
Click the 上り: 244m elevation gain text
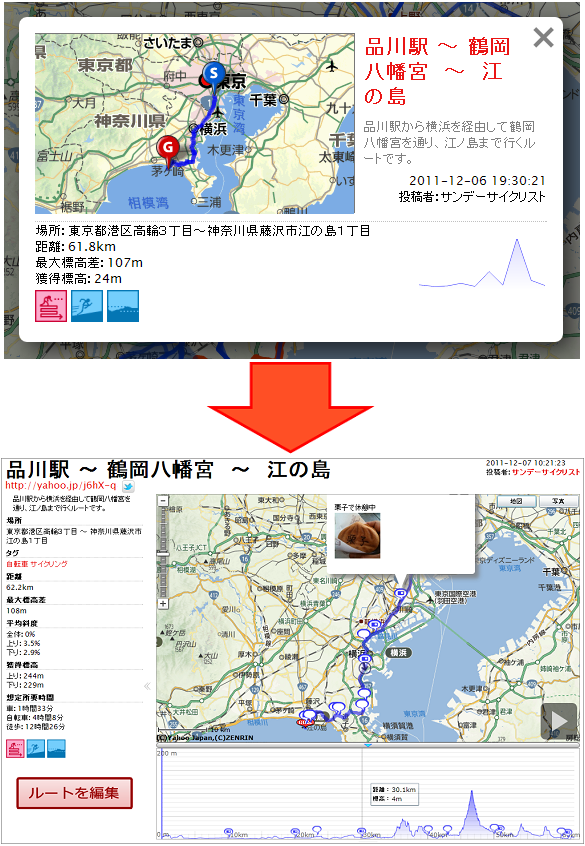25,676
